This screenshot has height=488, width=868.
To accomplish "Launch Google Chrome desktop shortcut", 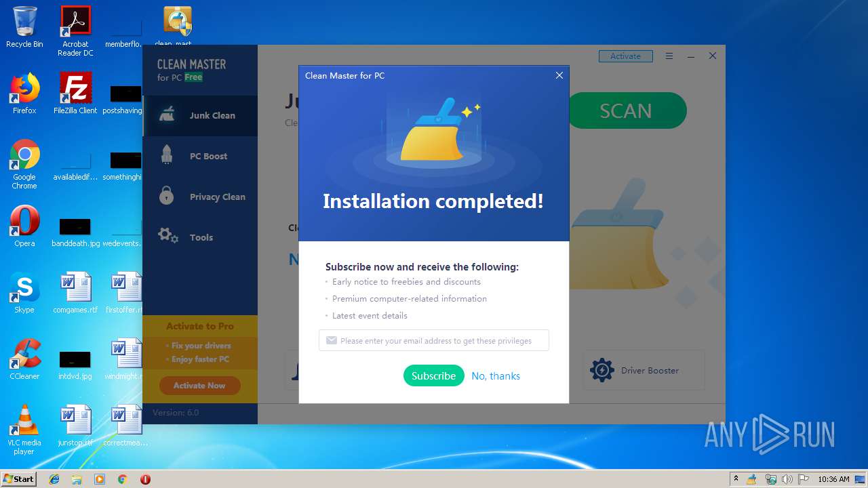I will (24, 164).
